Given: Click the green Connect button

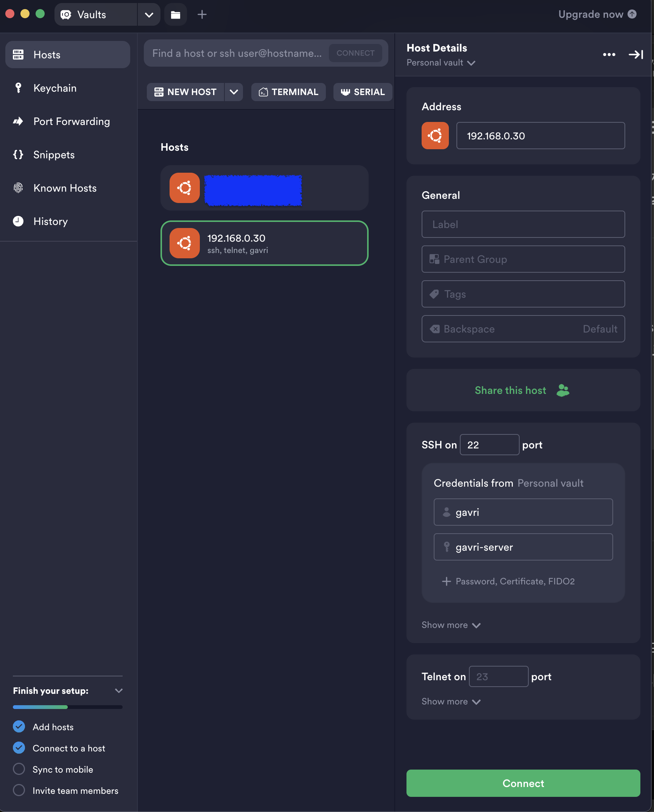Looking at the screenshot, I should [x=523, y=783].
